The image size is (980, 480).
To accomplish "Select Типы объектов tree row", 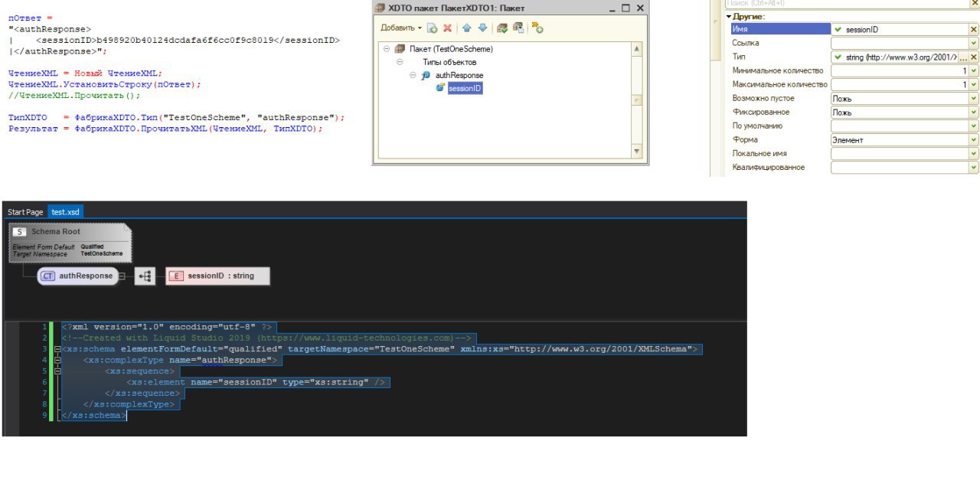I will pos(449,62).
